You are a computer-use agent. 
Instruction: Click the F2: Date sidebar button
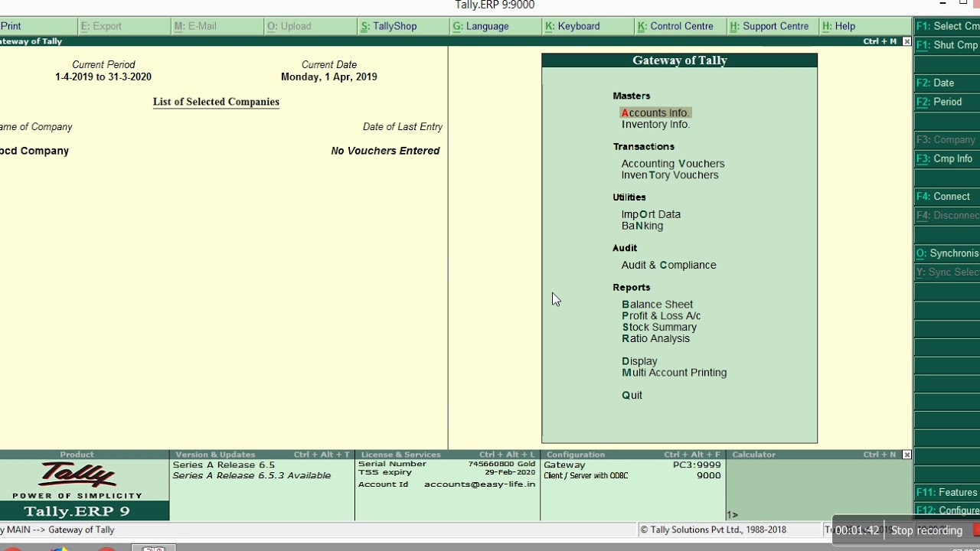click(947, 83)
